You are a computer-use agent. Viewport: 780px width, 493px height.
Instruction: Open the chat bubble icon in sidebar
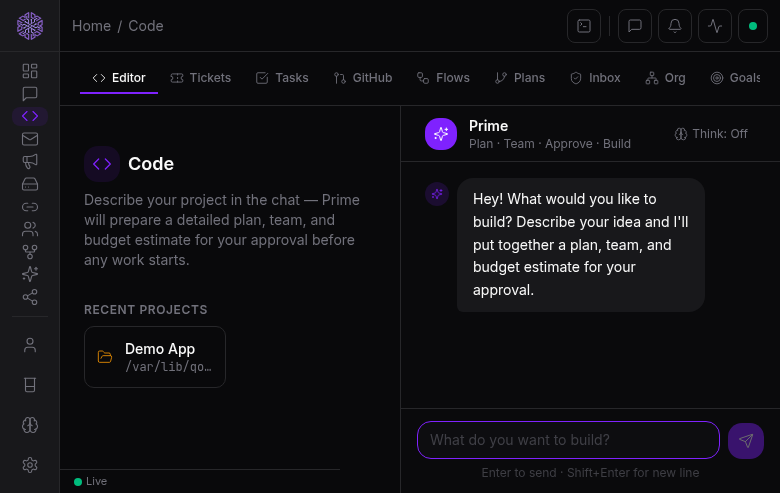click(30, 94)
